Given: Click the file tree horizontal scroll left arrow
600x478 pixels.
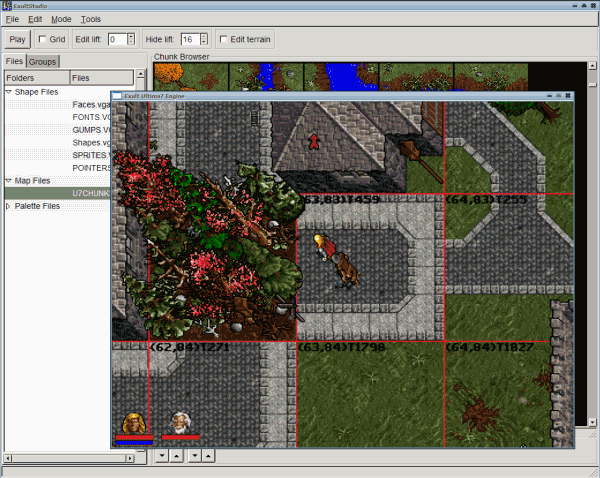Looking at the screenshot, I should click(8, 458).
